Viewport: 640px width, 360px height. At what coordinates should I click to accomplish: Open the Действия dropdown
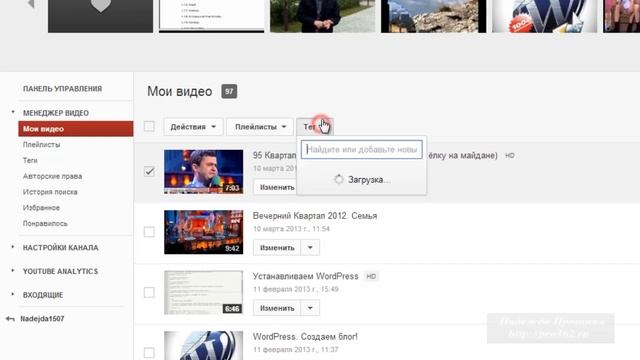[193, 127]
